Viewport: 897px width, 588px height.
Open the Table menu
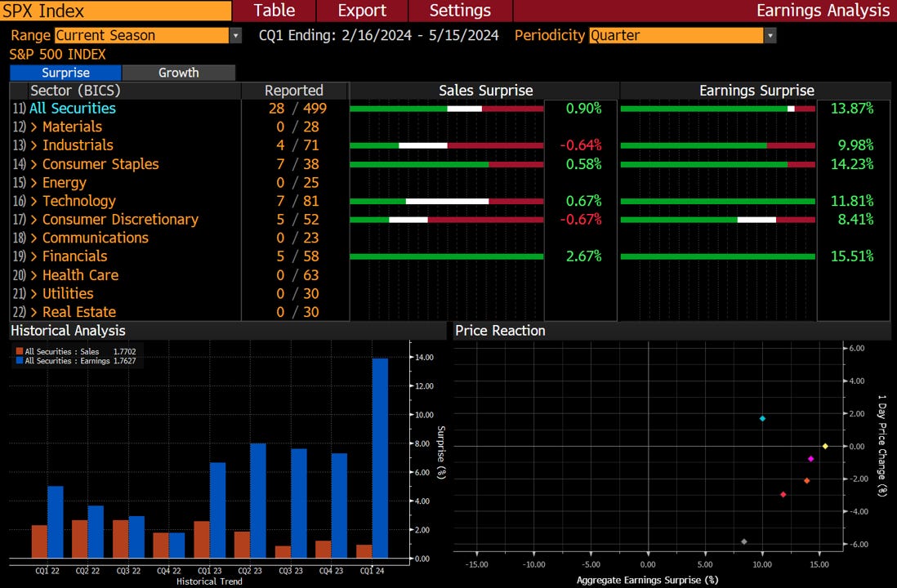tap(274, 11)
